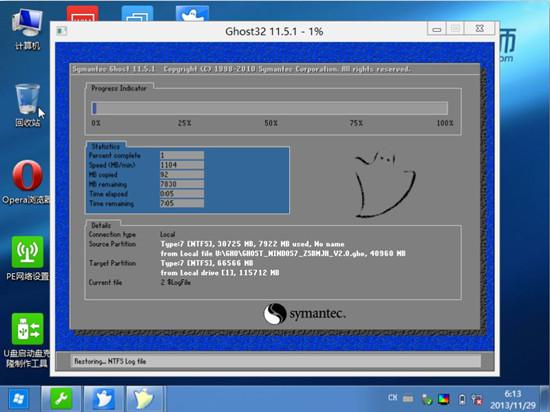Switch to the blue ghost taskbar app
550x412 pixels.
tap(103, 398)
